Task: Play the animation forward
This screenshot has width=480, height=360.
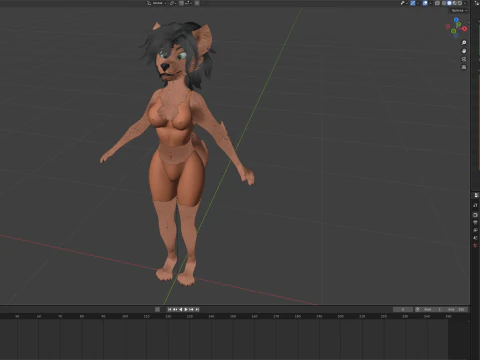Action: coord(186,309)
